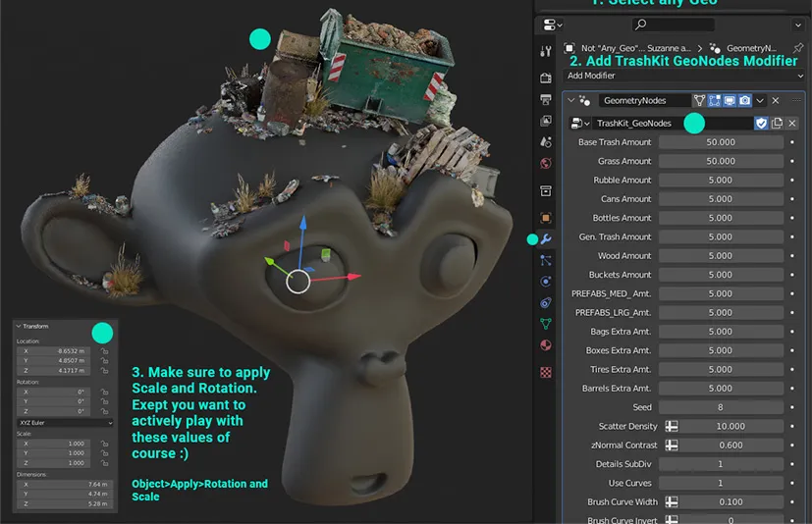Click the GeometryNodes modifier type icon
812x524 pixels.
pyautogui.click(x=584, y=100)
